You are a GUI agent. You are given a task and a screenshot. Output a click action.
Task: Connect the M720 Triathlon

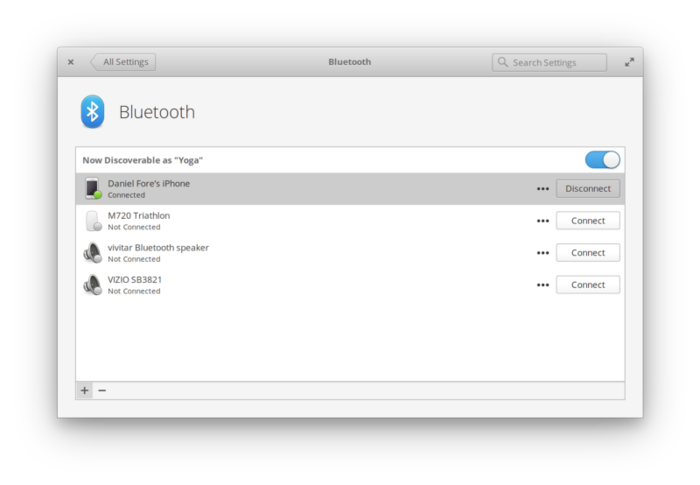pos(588,221)
